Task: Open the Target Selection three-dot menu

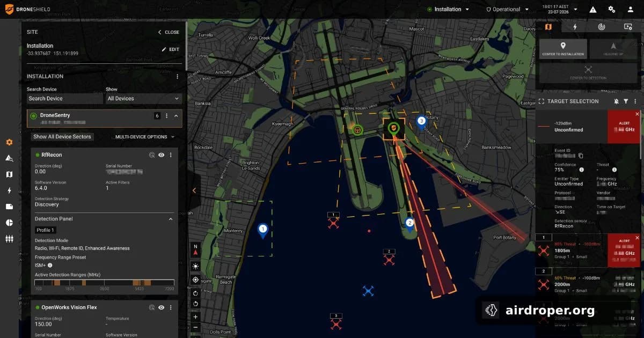Action: click(635, 101)
